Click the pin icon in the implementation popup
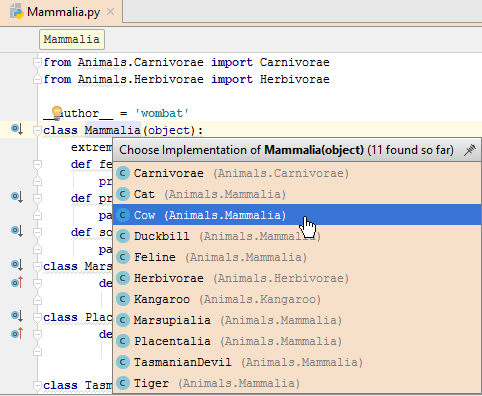 click(470, 150)
